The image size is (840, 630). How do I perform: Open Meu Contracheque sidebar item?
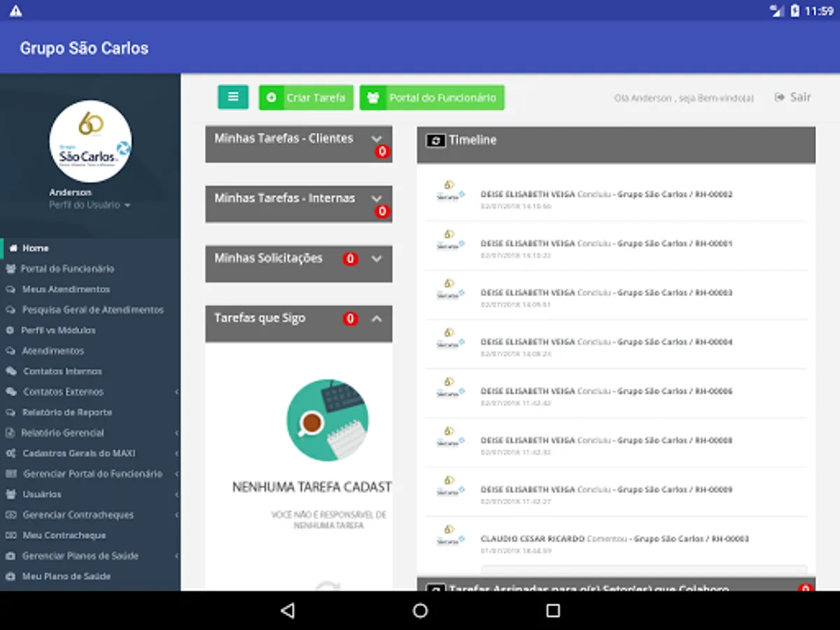[x=90, y=535]
